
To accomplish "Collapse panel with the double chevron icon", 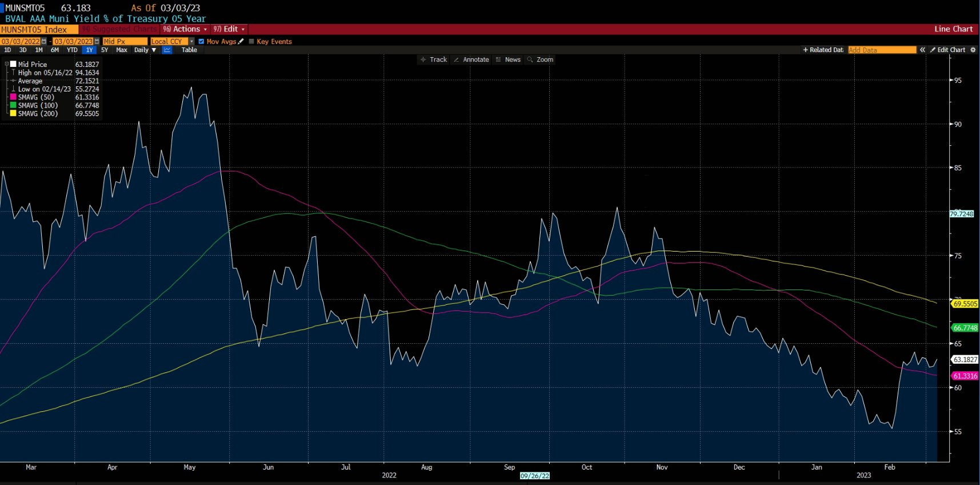I will 922,50.
